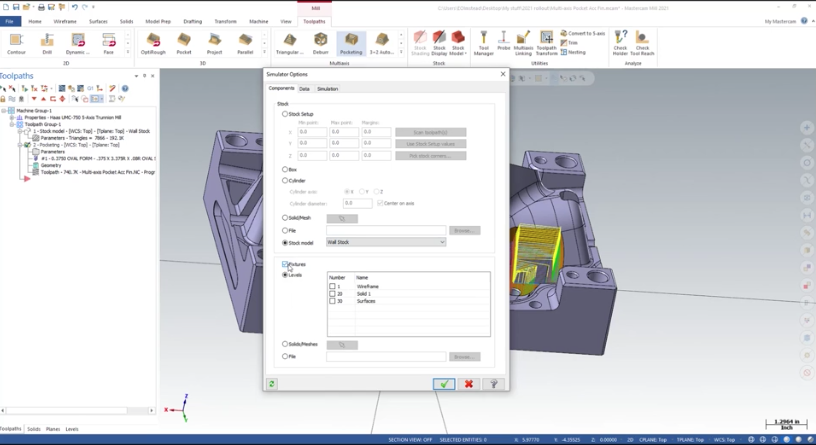Switch to the Planes manager tab
The height and width of the screenshot is (445, 816).
tap(53, 429)
